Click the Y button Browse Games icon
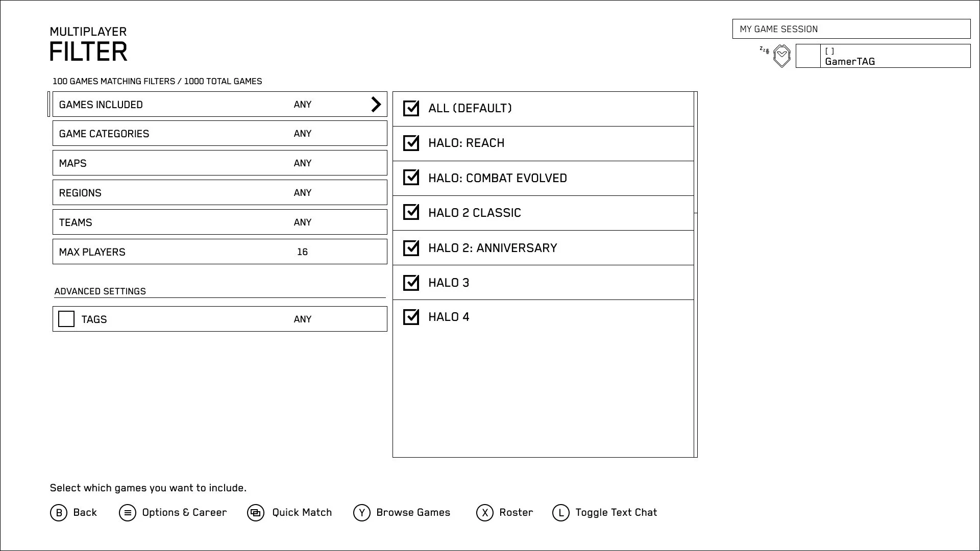The image size is (980, 551). (362, 513)
